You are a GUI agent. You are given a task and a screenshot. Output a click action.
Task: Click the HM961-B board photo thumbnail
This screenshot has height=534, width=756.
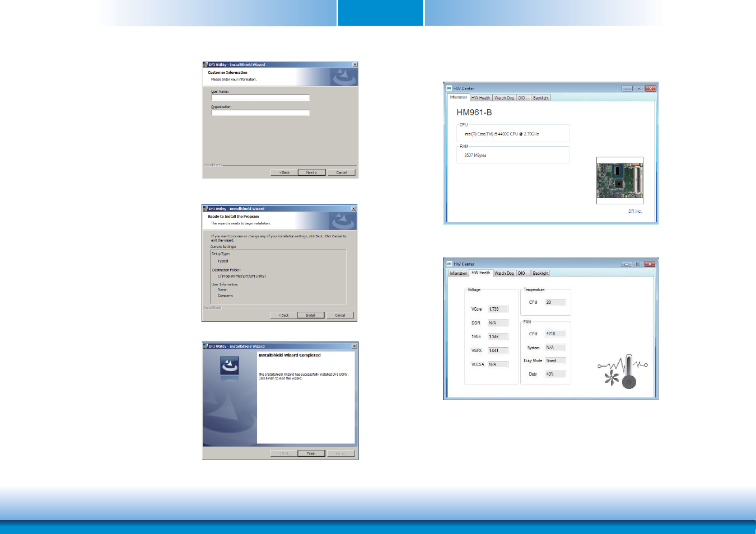(620, 180)
